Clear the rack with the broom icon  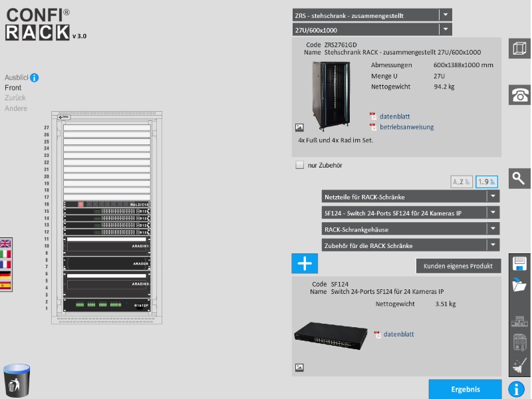519,366
